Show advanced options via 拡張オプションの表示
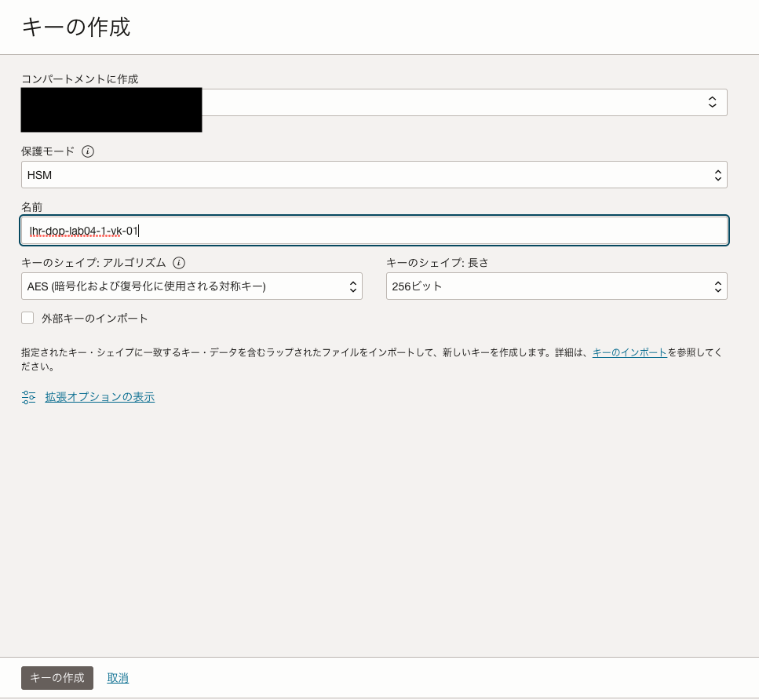The width and height of the screenshot is (759, 700). point(100,398)
